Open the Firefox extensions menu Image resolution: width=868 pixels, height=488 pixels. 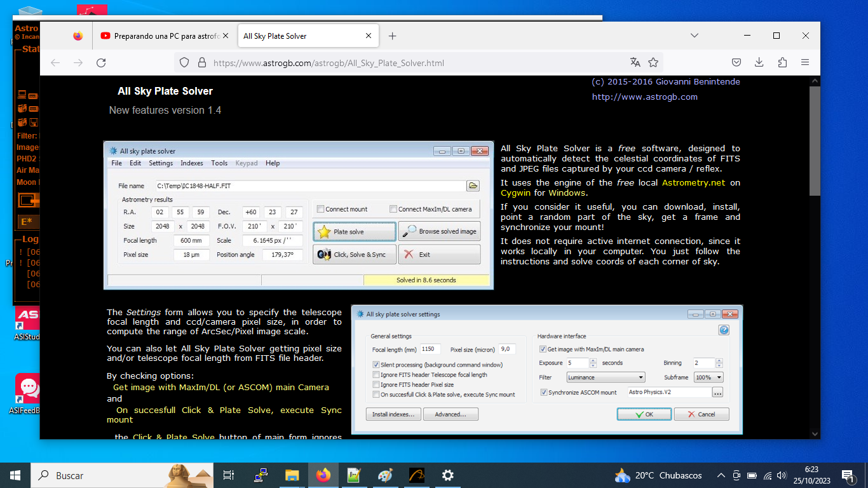click(782, 62)
